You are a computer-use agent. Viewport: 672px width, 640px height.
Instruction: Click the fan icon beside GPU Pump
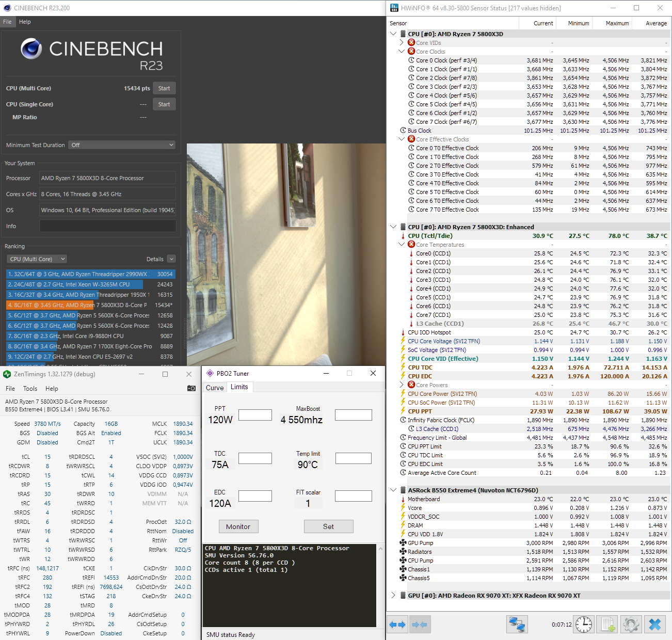[403, 543]
